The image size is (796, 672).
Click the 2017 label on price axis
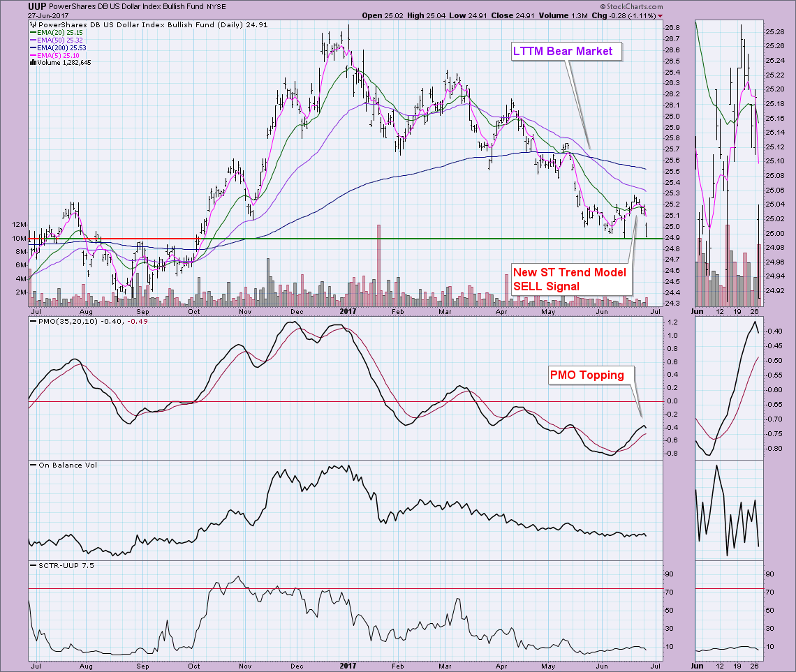(x=348, y=311)
